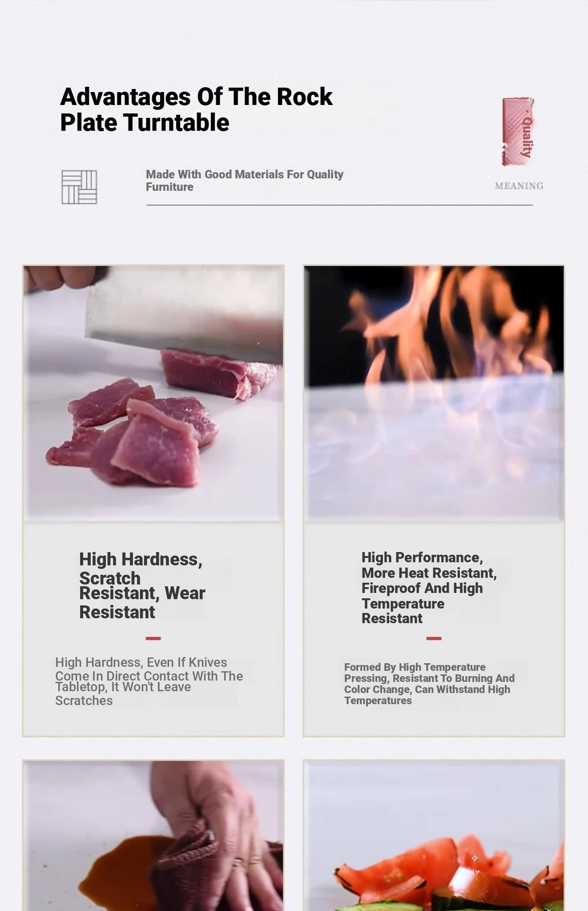Image resolution: width=588 pixels, height=911 pixels.
Task: Open the hand wiping stain image
Action: pos(153,835)
